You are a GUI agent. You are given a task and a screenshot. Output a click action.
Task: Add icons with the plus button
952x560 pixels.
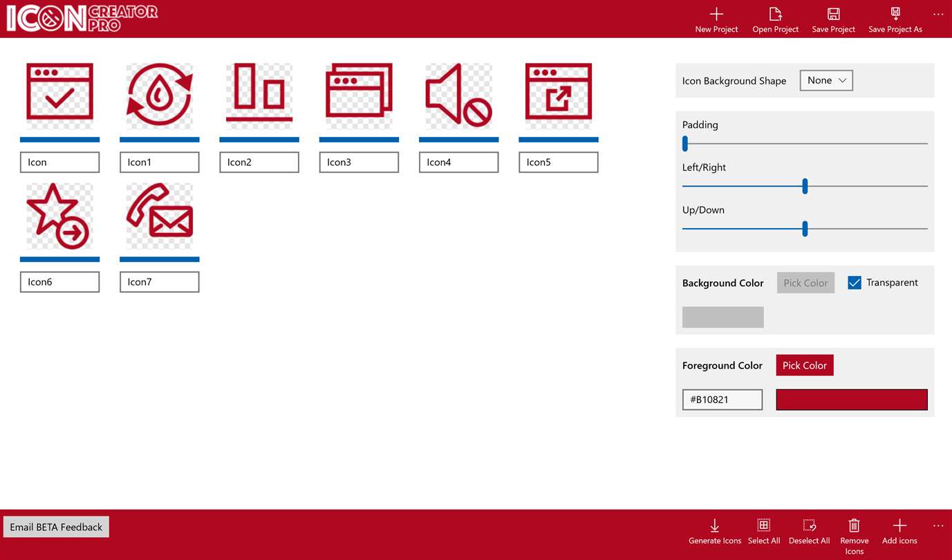[x=899, y=532]
